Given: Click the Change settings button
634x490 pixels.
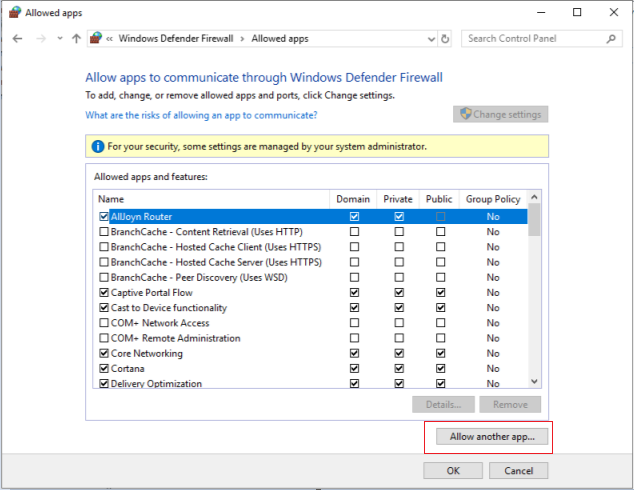Looking at the screenshot, I should pos(501,114).
